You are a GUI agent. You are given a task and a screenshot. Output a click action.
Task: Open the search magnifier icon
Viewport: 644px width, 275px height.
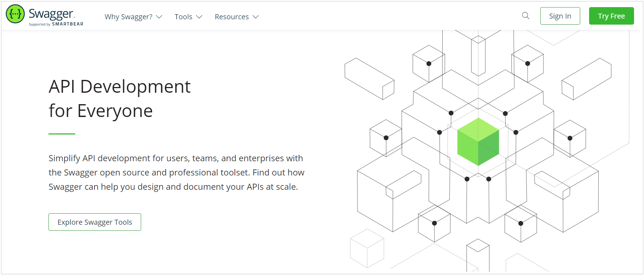click(525, 16)
